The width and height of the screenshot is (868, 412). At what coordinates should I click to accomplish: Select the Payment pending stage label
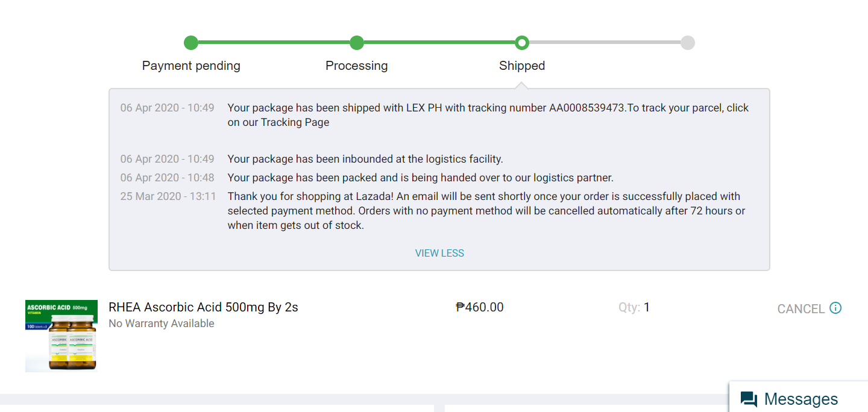coord(191,66)
